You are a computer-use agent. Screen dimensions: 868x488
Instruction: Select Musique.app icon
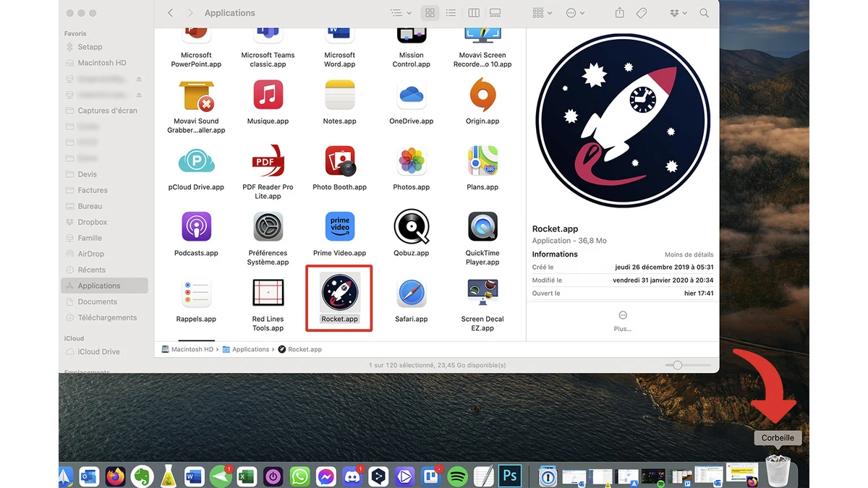tap(268, 95)
